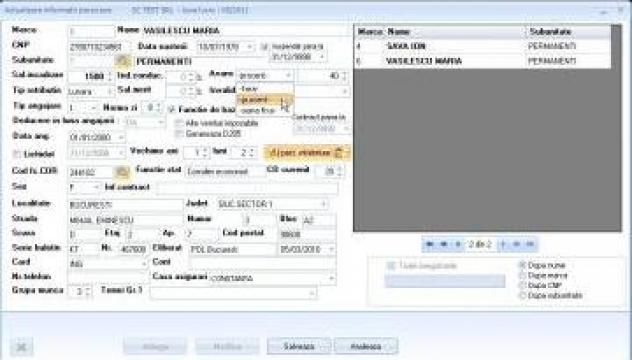Adjust the Vechime luni spinner

(x=252, y=153)
